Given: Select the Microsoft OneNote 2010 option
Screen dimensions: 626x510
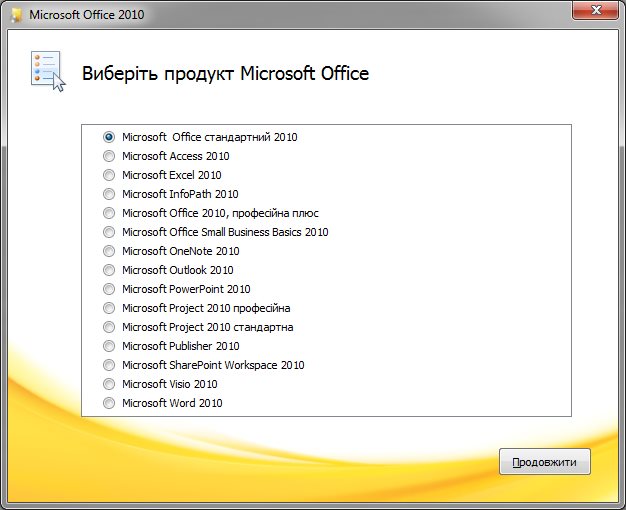Looking at the screenshot, I should coord(109,251).
